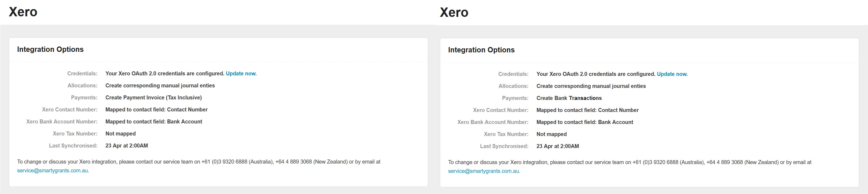Open service@smartygrants.com.au email link in right panel
Screen dimensions: 868x194
pyautogui.click(x=484, y=171)
